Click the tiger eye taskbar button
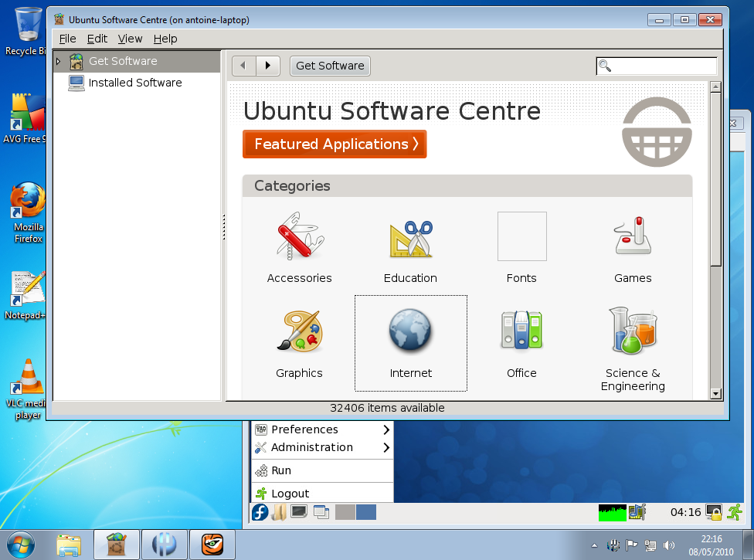 coord(212,545)
